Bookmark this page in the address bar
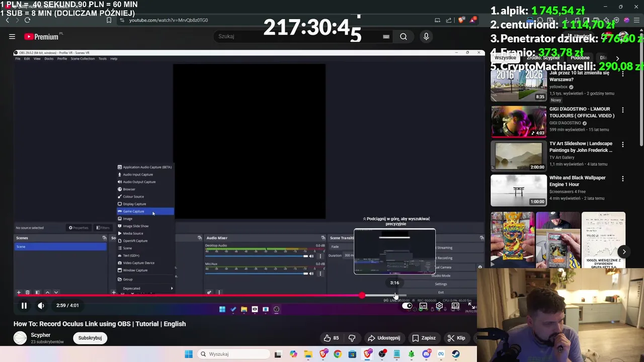 (109, 20)
